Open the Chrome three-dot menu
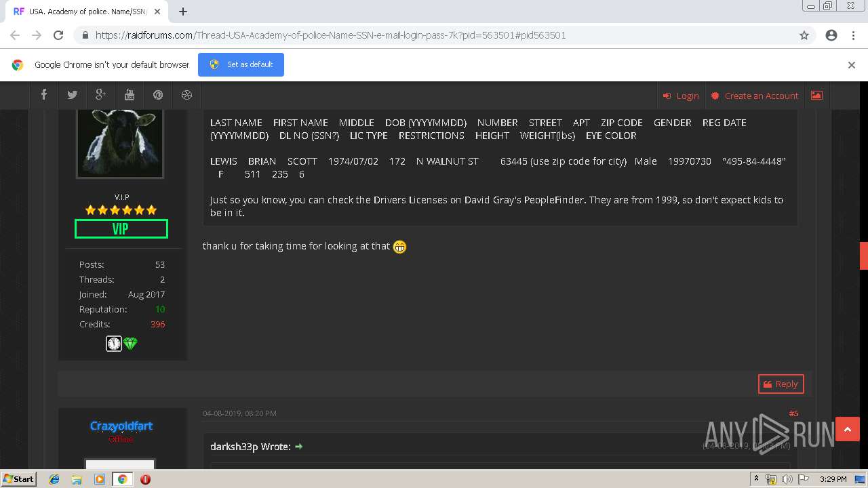 853,35
